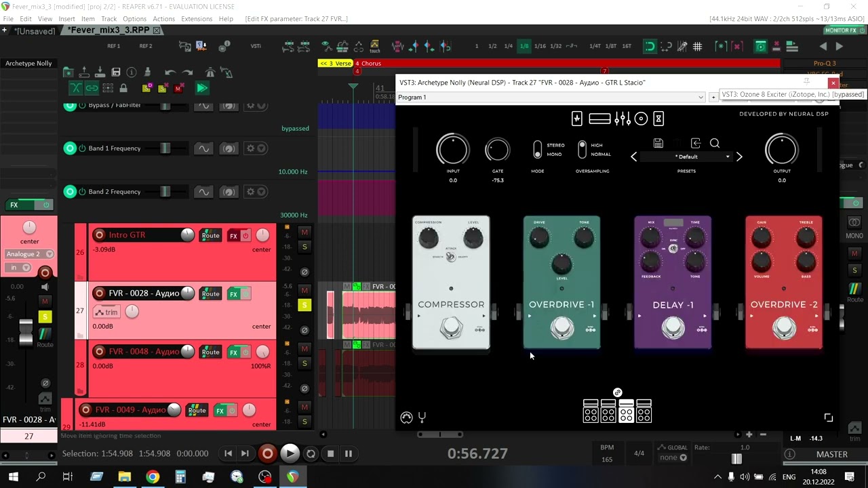
Task: Open the track 27 trim automation selector
Action: (x=107, y=312)
